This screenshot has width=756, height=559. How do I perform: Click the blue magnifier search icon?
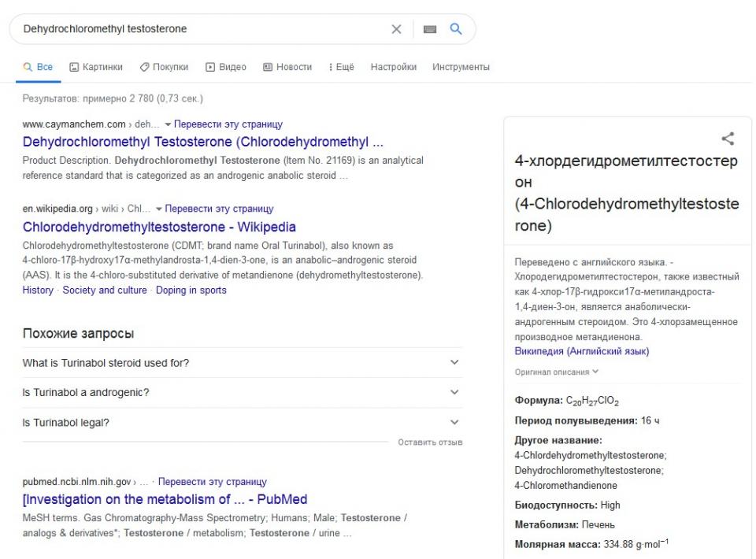(x=455, y=29)
